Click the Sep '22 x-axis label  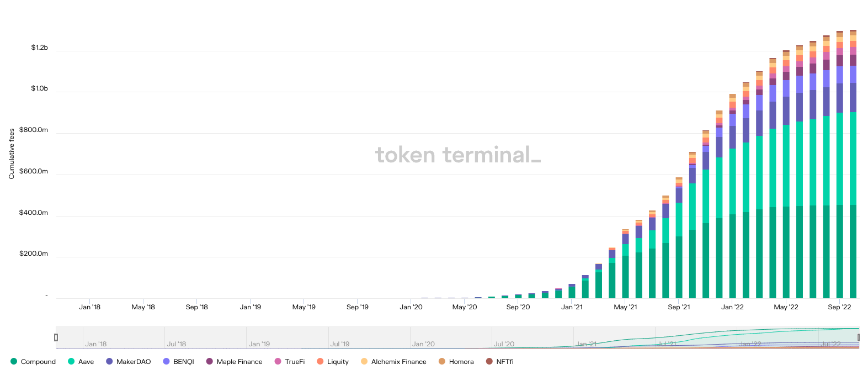pyautogui.click(x=839, y=307)
